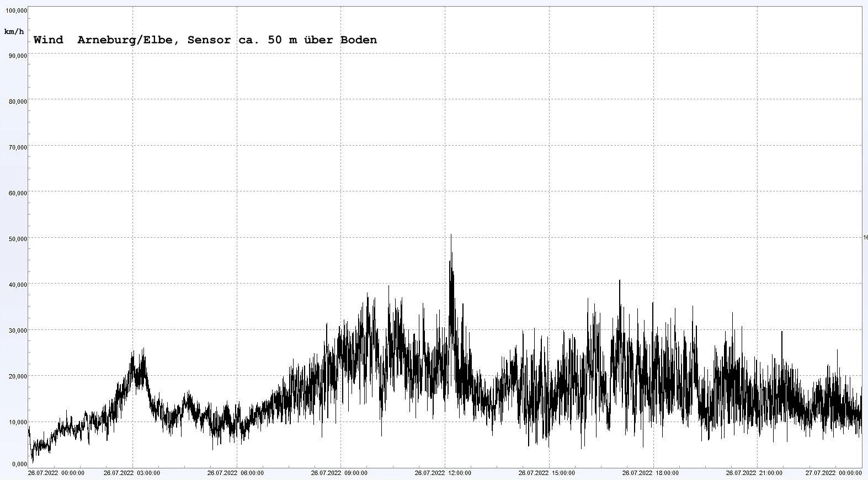Click the '26.07.2022 03:00:00' time label

click(132, 473)
